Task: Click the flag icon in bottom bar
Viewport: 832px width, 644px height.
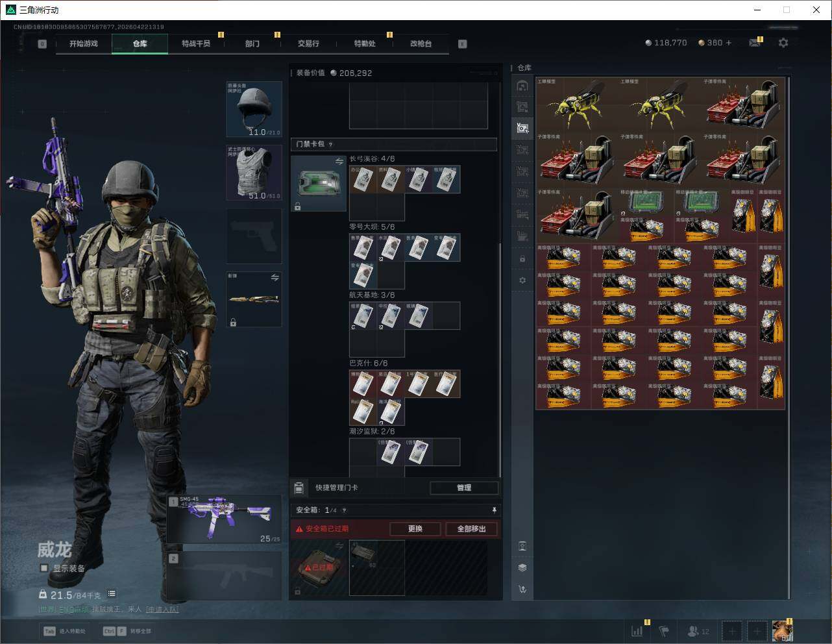Action: [x=664, y=630]
